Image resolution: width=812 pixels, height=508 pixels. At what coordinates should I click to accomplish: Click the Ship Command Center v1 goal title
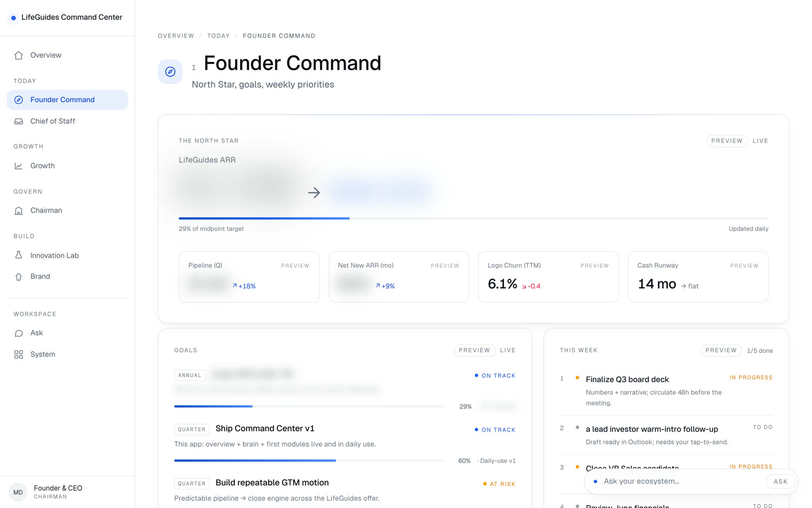[265, 429]
